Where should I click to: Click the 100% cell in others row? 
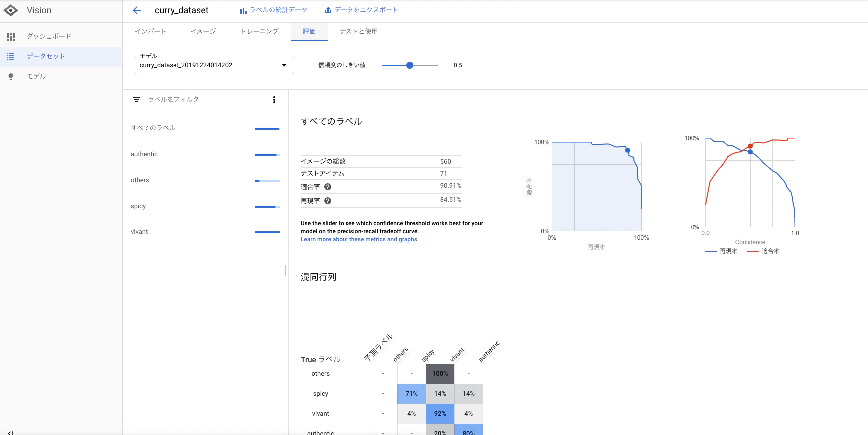(x=440, y=374)
